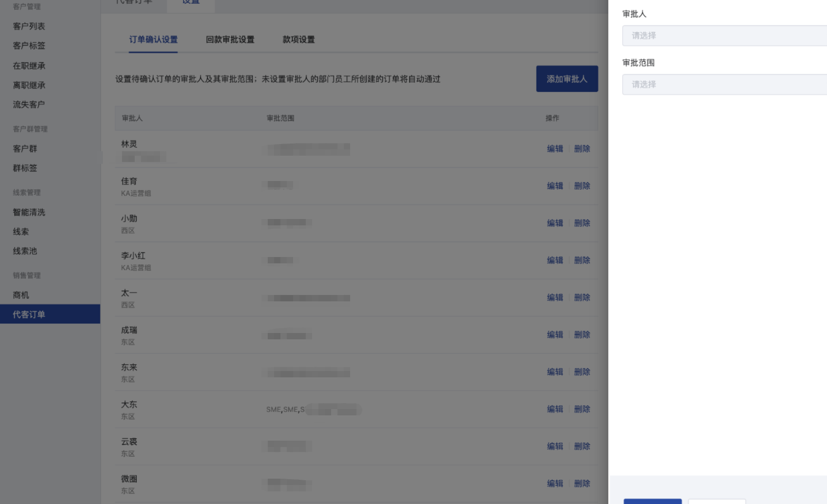827x504 pixels.
Task: Switch to the 款项设置 tab
Action: (298, 40)
